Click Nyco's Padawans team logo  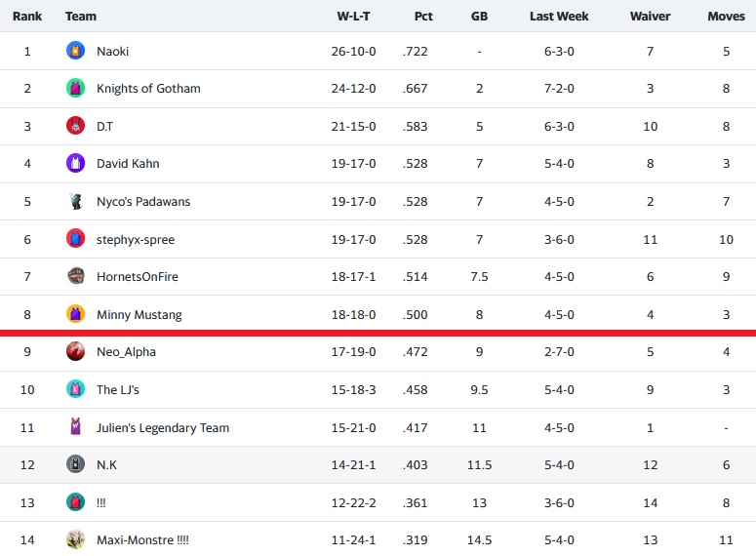(x=75, y=202)
